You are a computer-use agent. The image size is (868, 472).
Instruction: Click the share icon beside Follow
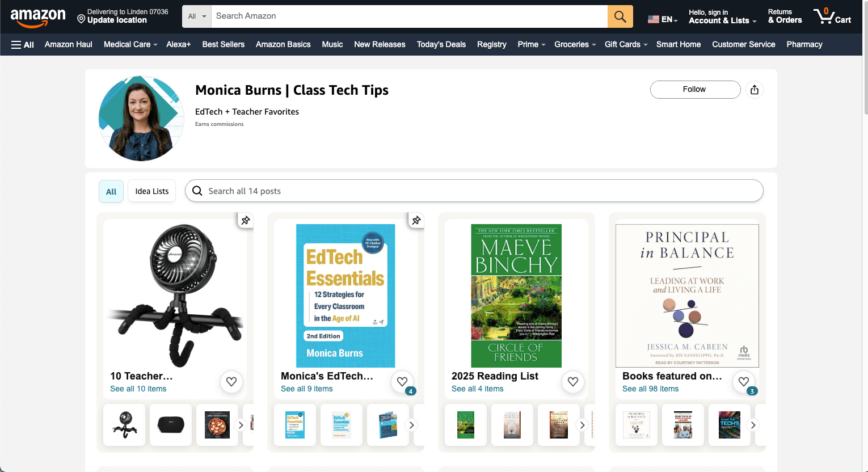coord(754,90)
